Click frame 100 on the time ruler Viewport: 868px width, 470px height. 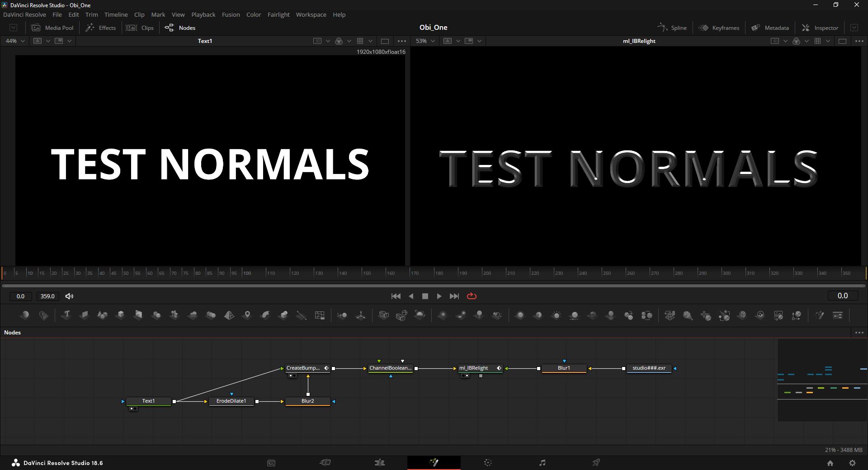click(247, 273)
